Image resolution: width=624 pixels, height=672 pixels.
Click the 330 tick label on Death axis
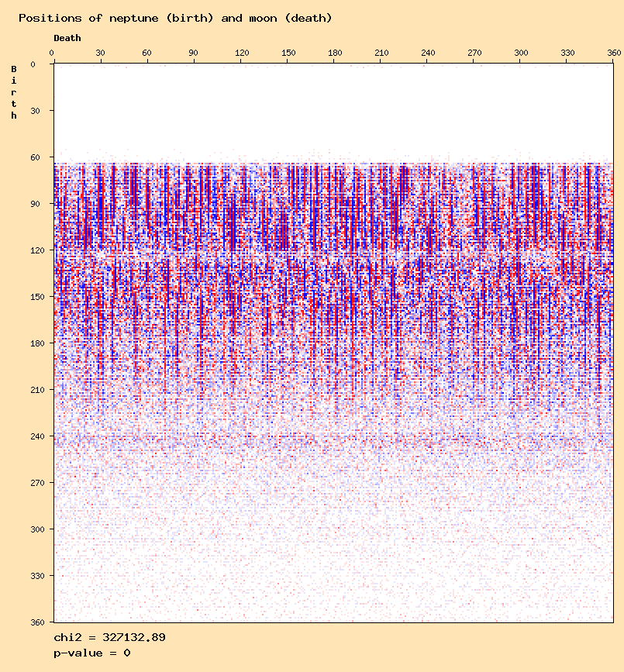[567, 53]
